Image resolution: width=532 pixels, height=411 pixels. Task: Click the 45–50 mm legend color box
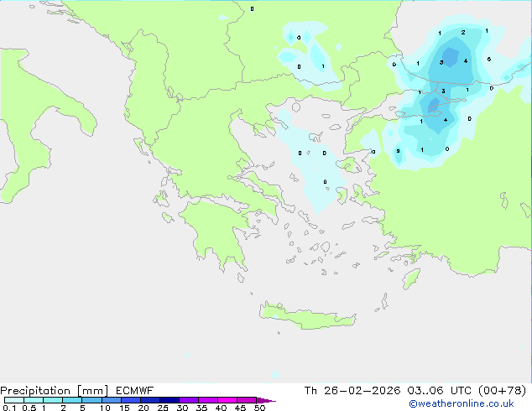click(247, 400)
